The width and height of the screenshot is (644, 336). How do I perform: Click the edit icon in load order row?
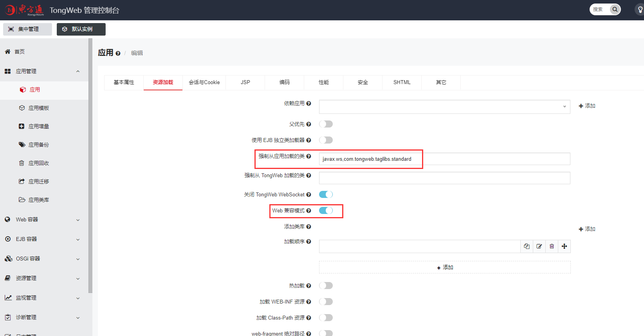539,246
